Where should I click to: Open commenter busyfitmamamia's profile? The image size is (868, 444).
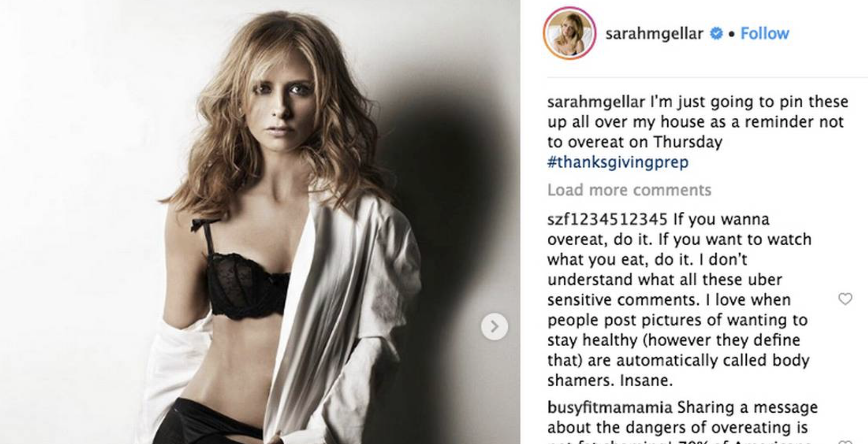(610, 407)
